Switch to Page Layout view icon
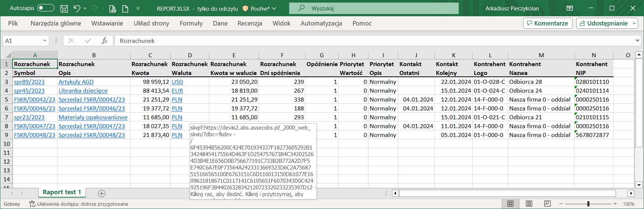644x209 pixels. click(x=529, y=204)
